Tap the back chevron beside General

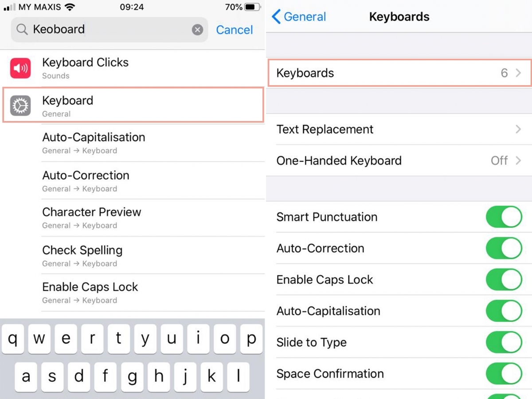click(276, 17)
